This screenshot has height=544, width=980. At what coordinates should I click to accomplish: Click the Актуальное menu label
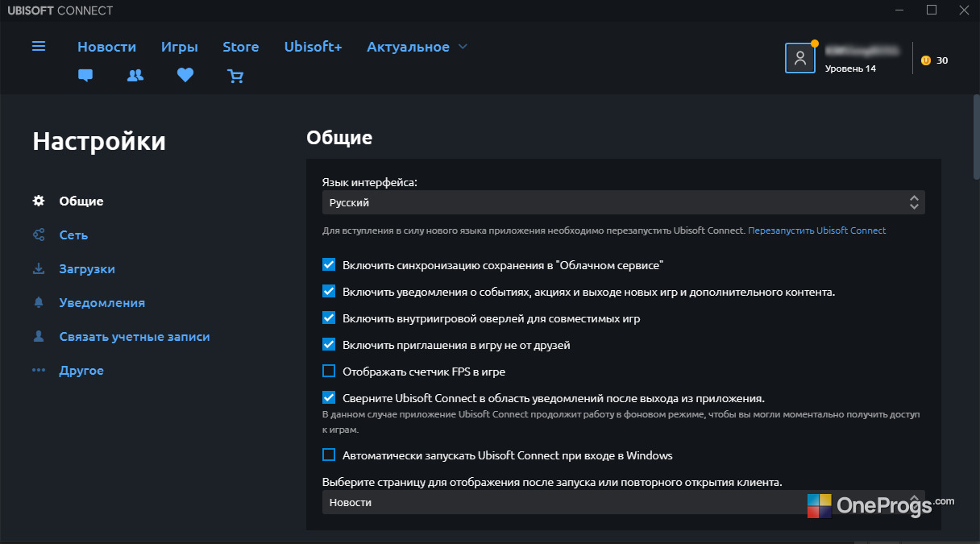pyautogui.click(x=408, y=47)
